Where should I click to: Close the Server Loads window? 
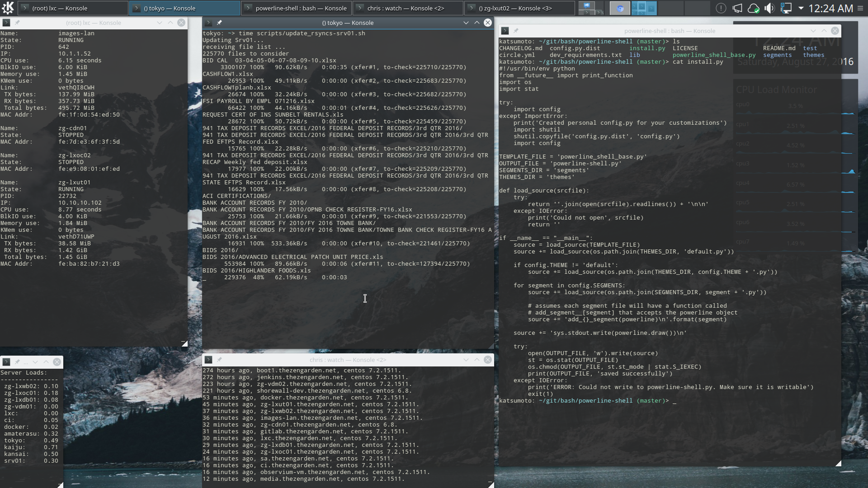pyautogui.click(x=57, y=362)
